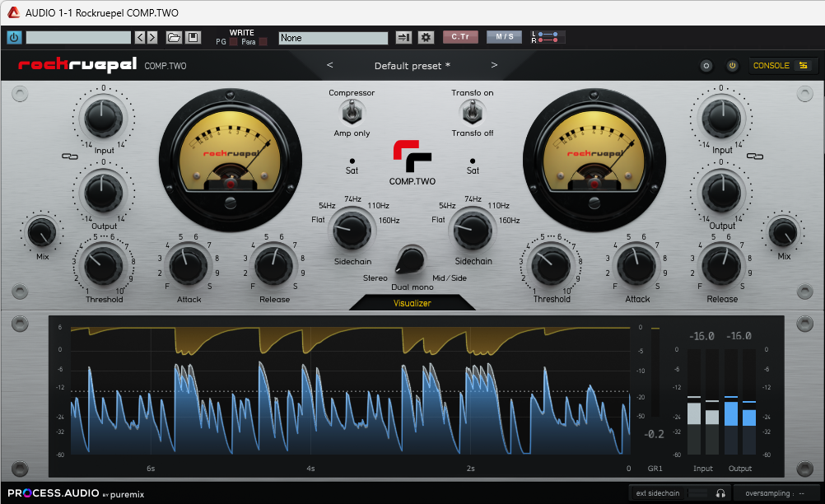
Task: Toggle the ext sidechain button
Action: 658,493
